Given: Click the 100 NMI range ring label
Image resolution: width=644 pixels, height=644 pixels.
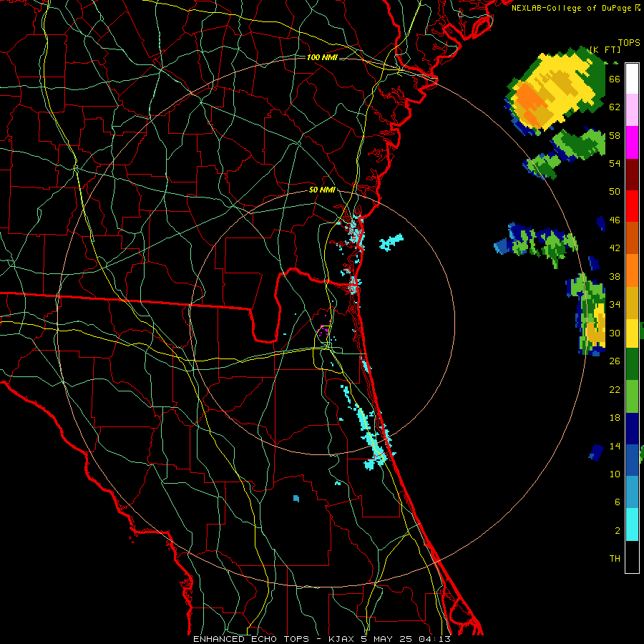Looking at the screenshot, I should [x=322, y=57].
